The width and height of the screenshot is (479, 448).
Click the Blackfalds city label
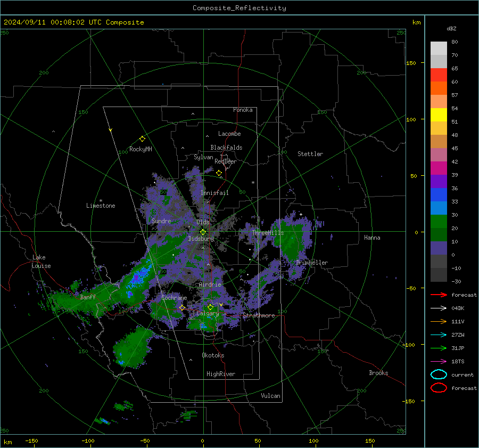coord(226,148)
